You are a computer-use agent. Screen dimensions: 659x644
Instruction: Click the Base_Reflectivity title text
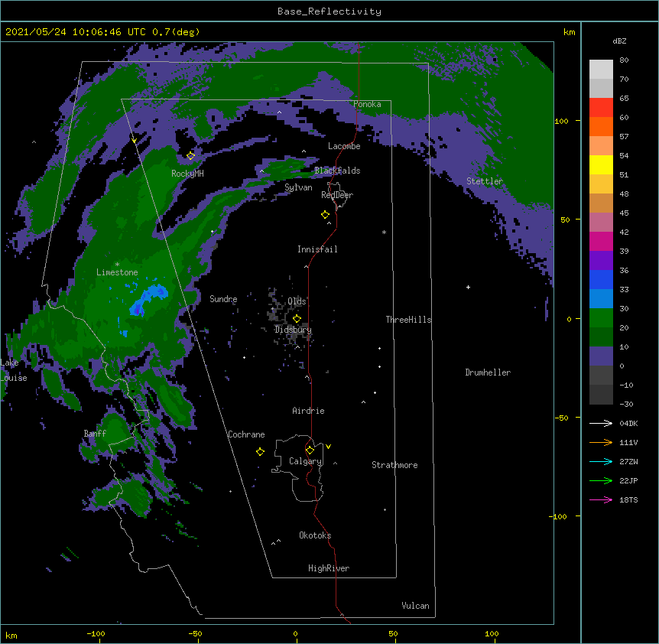[329, 11]
